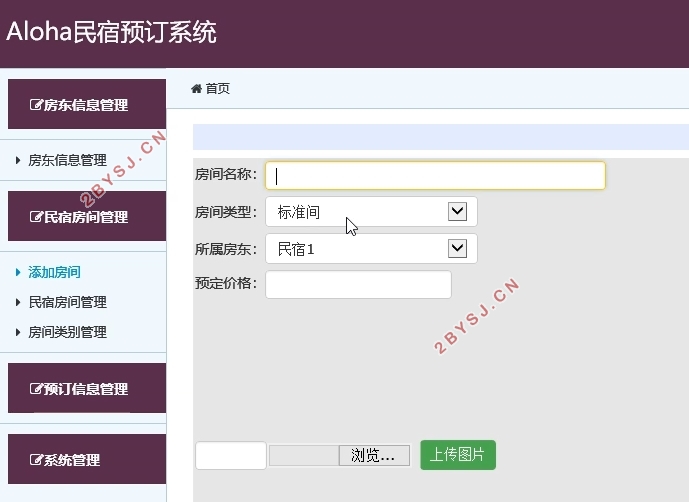
Task: Go to 房间类别管理 page
Action: coord(67,332)
